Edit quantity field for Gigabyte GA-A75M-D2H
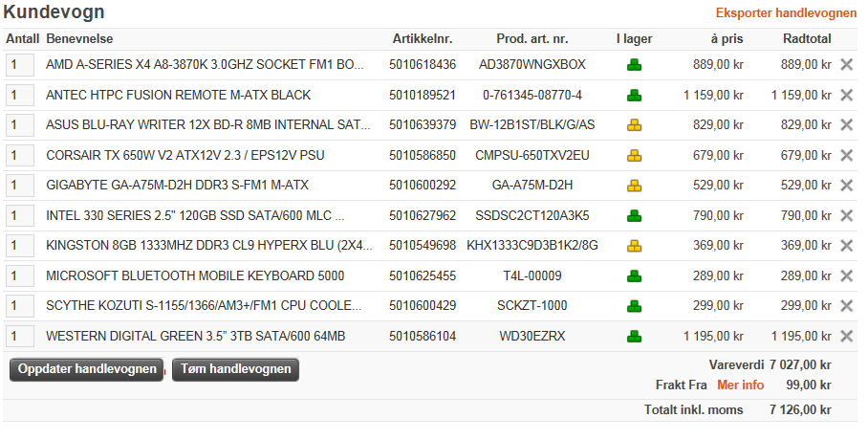The height and width of the screenshot is (440, 868). click(x=20, y=186)
